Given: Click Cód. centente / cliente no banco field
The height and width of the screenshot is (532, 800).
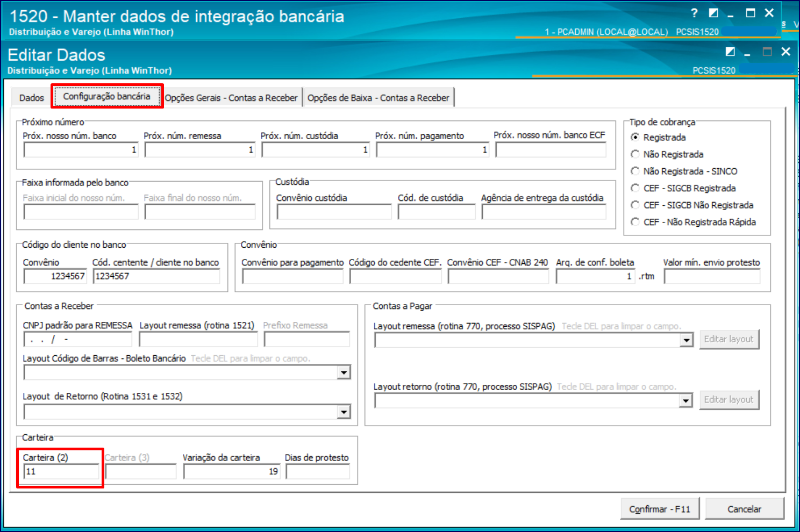Looking at the screenshot, I should point(156,276).
